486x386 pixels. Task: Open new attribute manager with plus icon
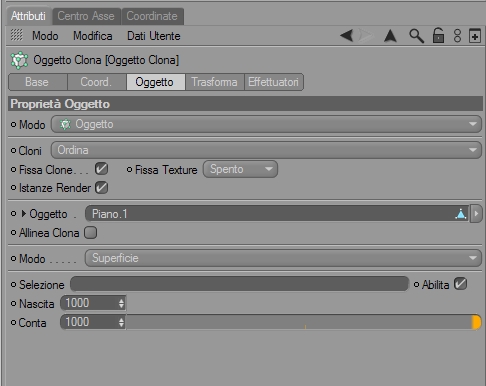(475, 36)
